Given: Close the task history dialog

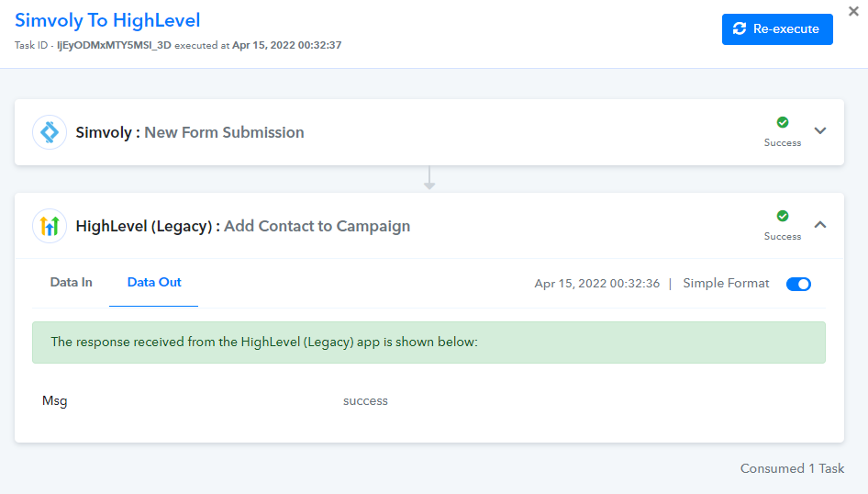Looking at the screenshot, I should click(853, 11).
